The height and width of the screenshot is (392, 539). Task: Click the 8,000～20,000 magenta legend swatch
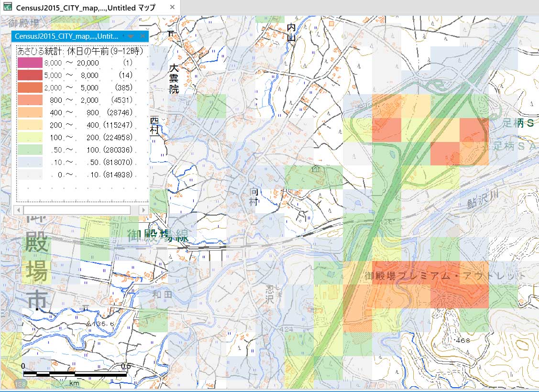[x=30, y=63]
